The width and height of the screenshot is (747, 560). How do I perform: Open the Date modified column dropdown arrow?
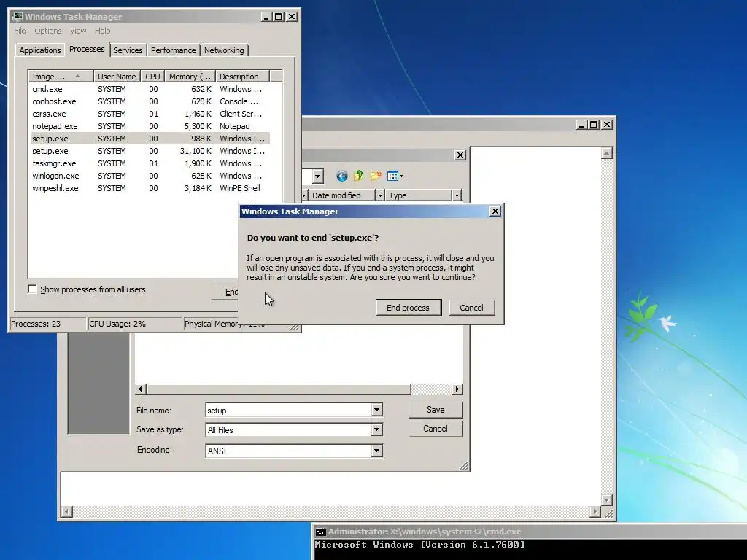point(379,195)
